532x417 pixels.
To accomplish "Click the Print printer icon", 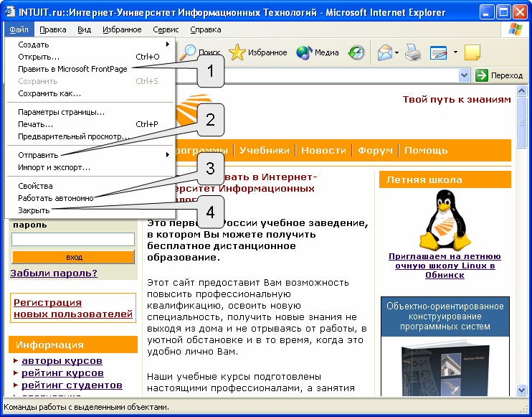I will click(413, 52).
